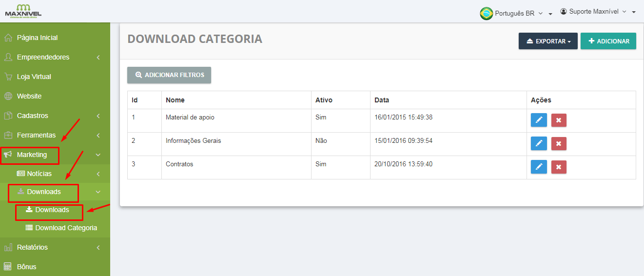Click the edit pencil icon for Material de apoio
This screenshot has height=276, width=644.
539,120
